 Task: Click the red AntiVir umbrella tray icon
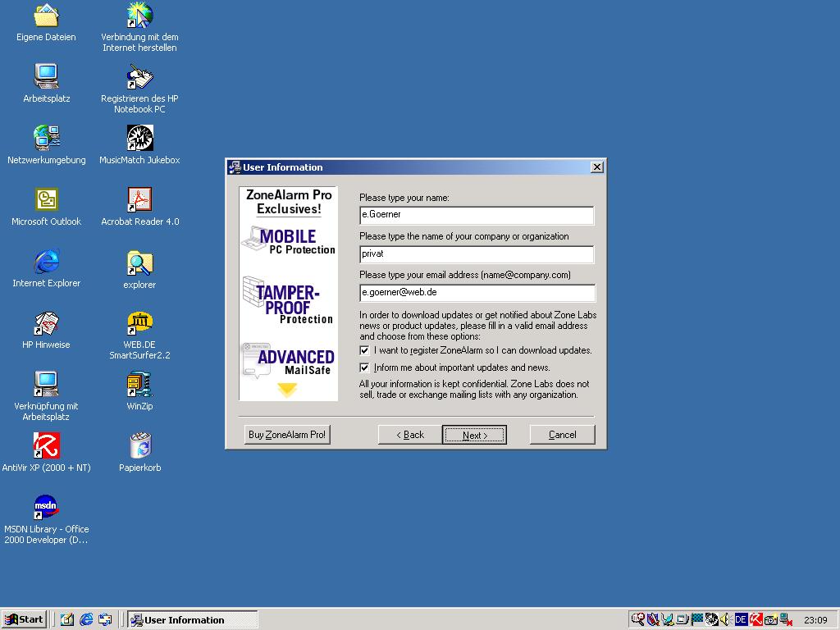(x=756, y=619)
